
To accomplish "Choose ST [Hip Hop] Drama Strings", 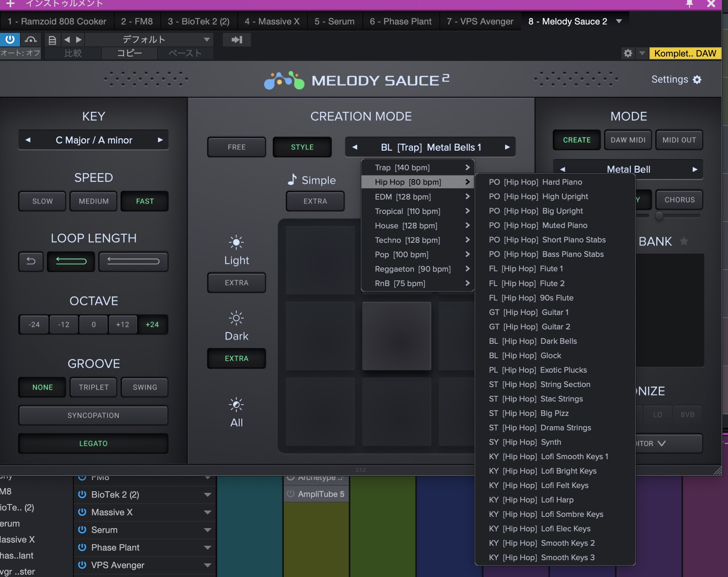I will (555, 428).
